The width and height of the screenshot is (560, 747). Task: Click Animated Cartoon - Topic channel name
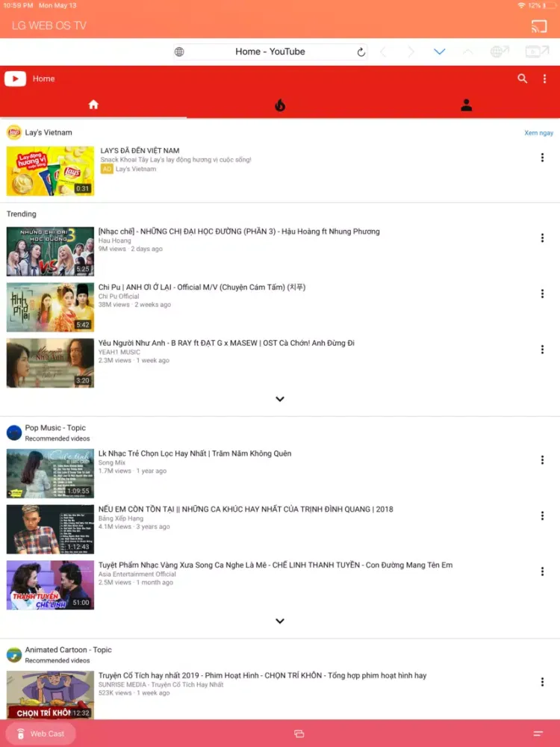point(68,650)
